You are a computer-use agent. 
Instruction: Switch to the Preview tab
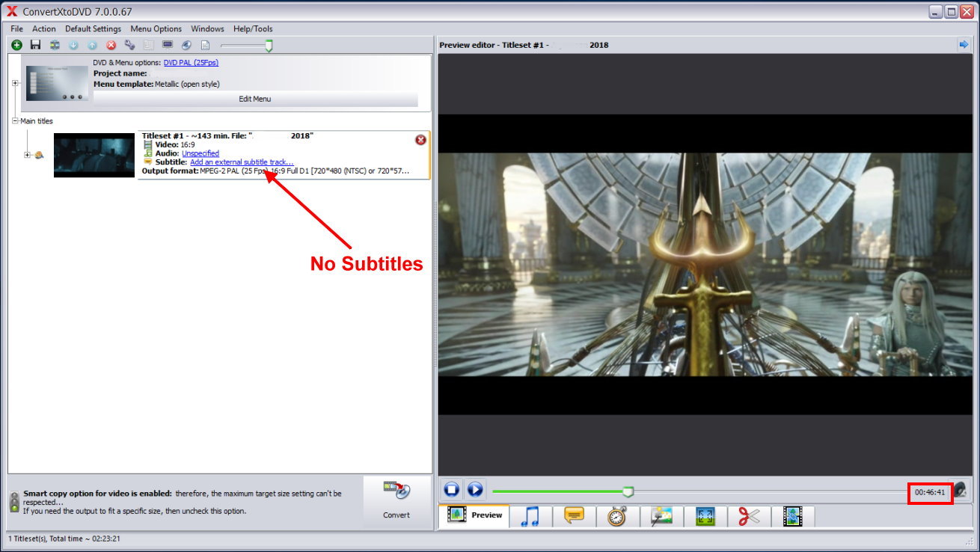pos(474,515)
